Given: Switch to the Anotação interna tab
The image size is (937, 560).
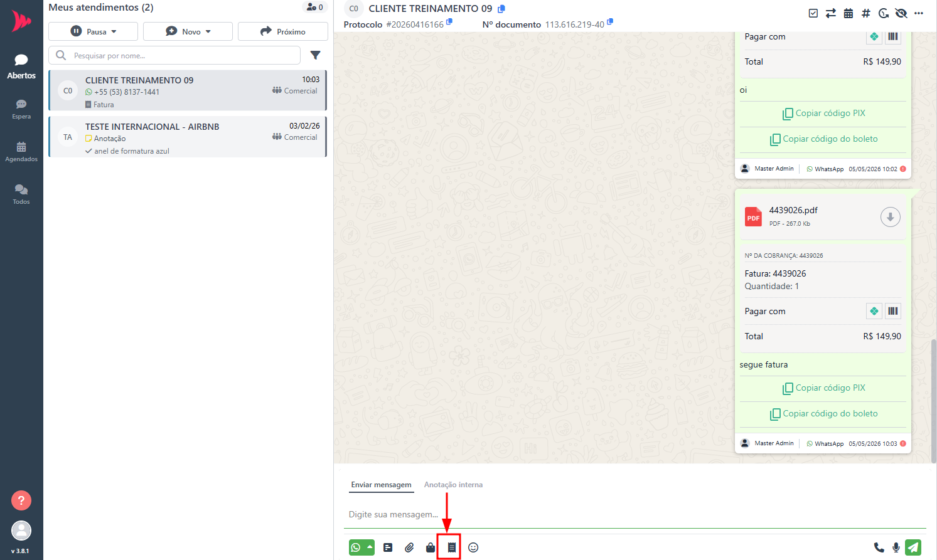Looking at the screenshot, I should (x=453, y=485).
